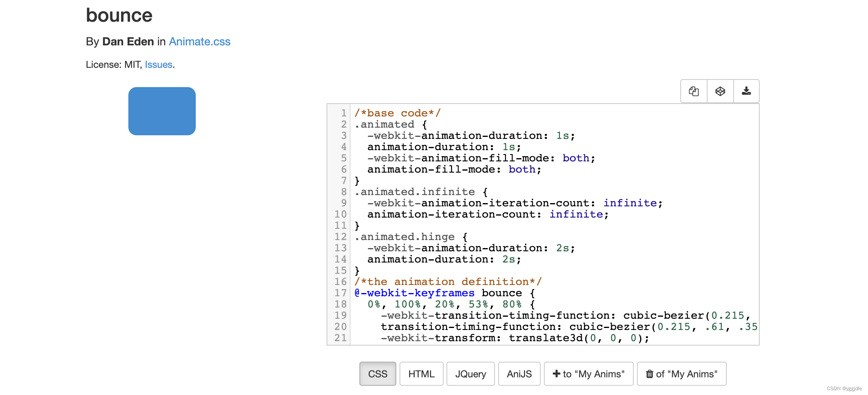Click "animation-iteration-count: infinite;" on line 10
The width and height of the screenshot is (868, 395).
(488, 214)
